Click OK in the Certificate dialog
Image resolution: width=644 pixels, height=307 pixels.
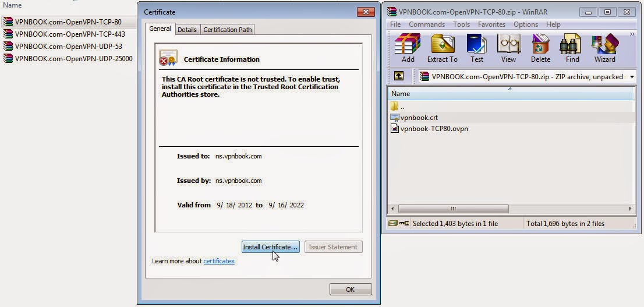click(x=351, y=290)
